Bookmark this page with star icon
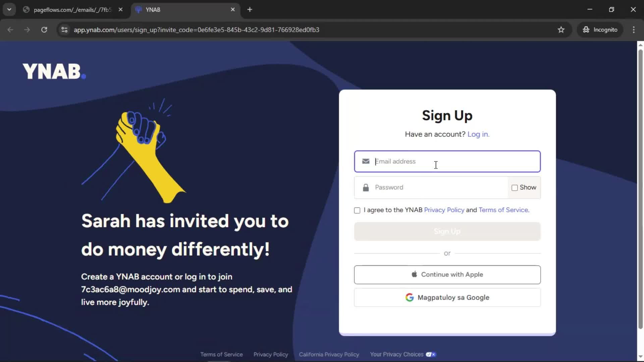 [x=561, y=30]
